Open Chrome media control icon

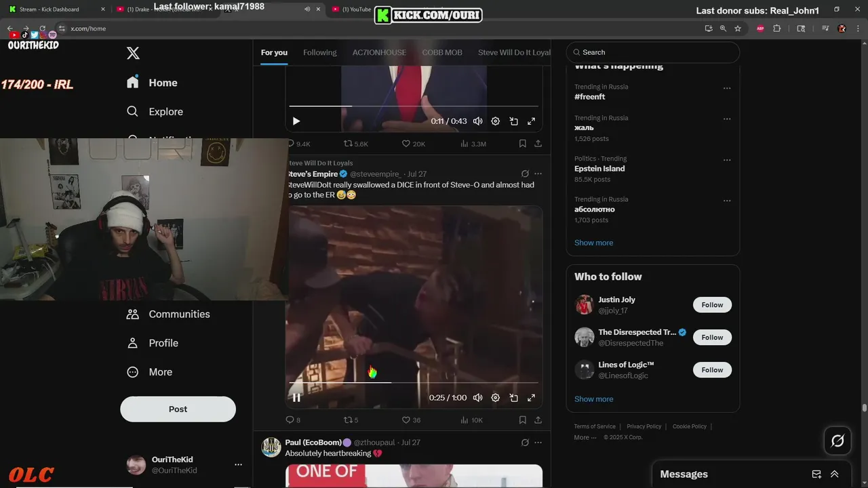[x=825, y=28]
